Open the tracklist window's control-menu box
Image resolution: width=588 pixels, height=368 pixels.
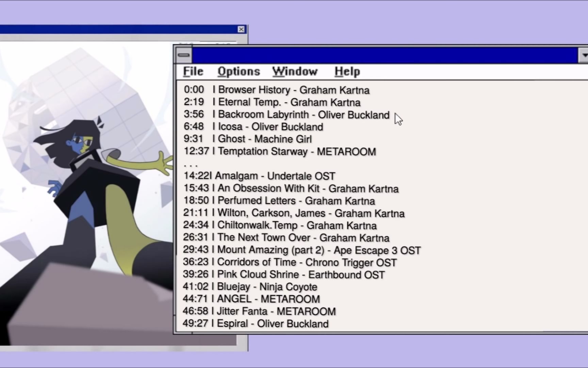[x=184, y=55]
